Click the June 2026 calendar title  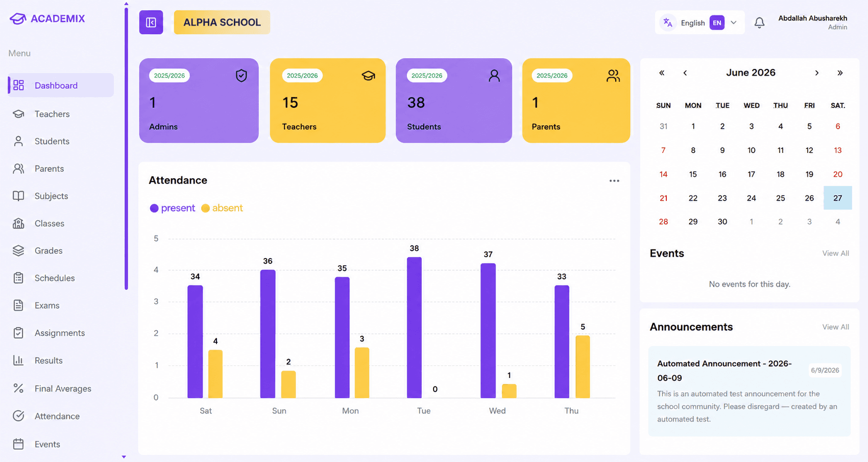pos(751,73)
